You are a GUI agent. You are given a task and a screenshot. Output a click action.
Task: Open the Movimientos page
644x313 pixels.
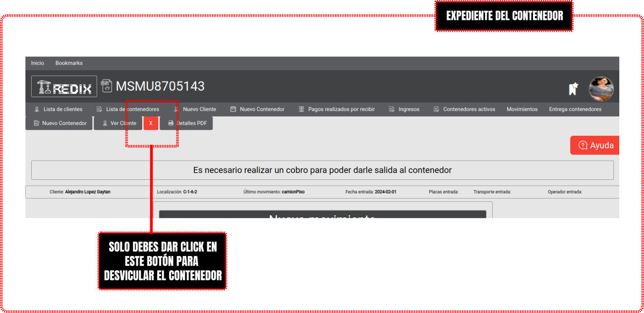pyautogui.click(x=522, y=110)
